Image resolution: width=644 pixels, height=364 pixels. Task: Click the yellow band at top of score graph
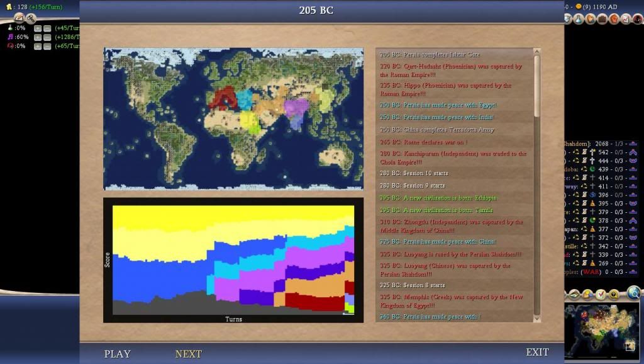click(x=233, y=216)
